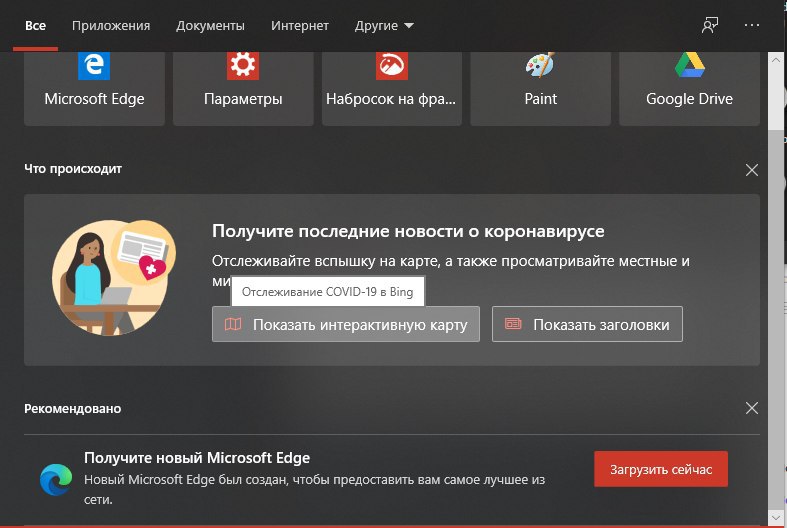Expand the Другие dropdown
This screenshot has height=528, width=787.
[384, 26]
